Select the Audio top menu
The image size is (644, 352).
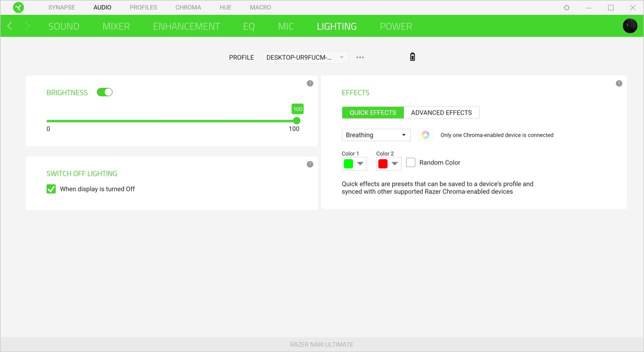click(102, 8)
